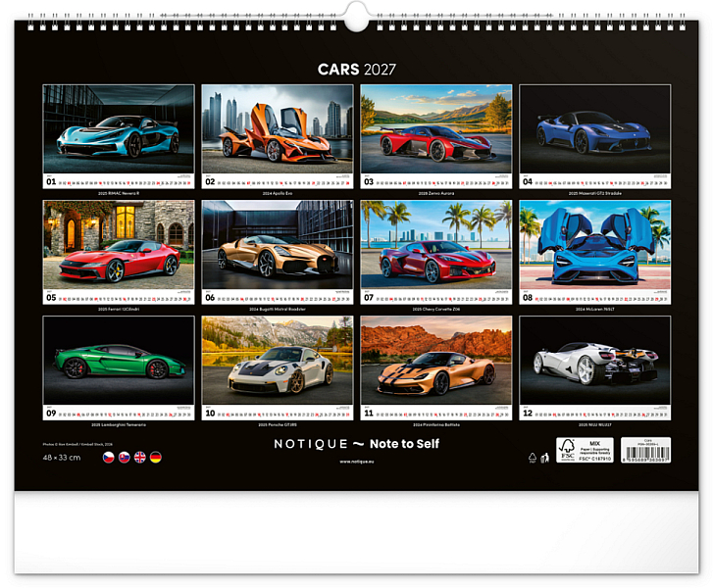
Task: View the August blue McLaren 765LT picture
Action: [x=594, y=244]
